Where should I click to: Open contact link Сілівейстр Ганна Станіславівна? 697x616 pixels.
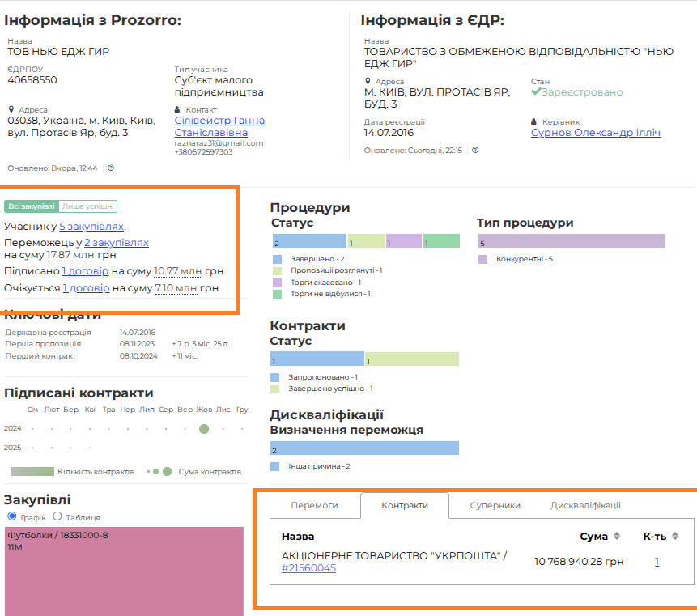pyautogui.click(x=219, y=126)
